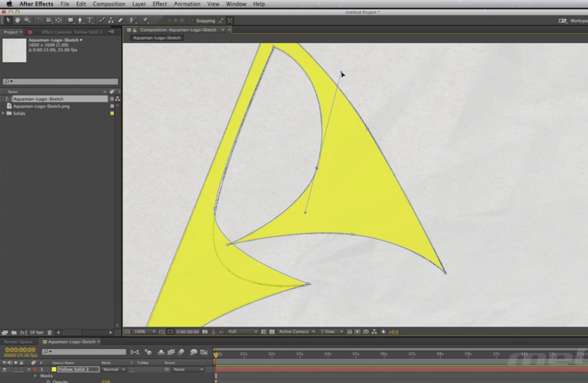Select the Rotation tool
Viewport: 588px width, 383px height.
(39, 20)
